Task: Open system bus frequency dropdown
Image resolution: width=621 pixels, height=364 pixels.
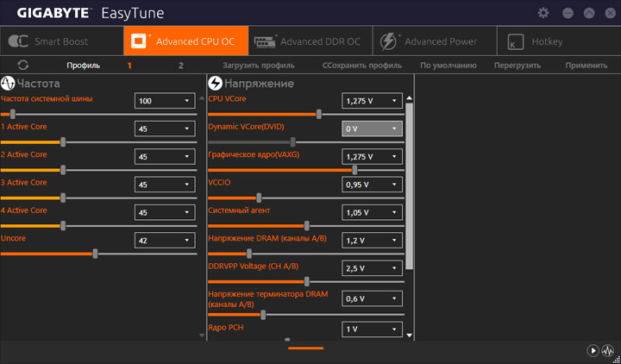Action: click(x=165, y=101)
